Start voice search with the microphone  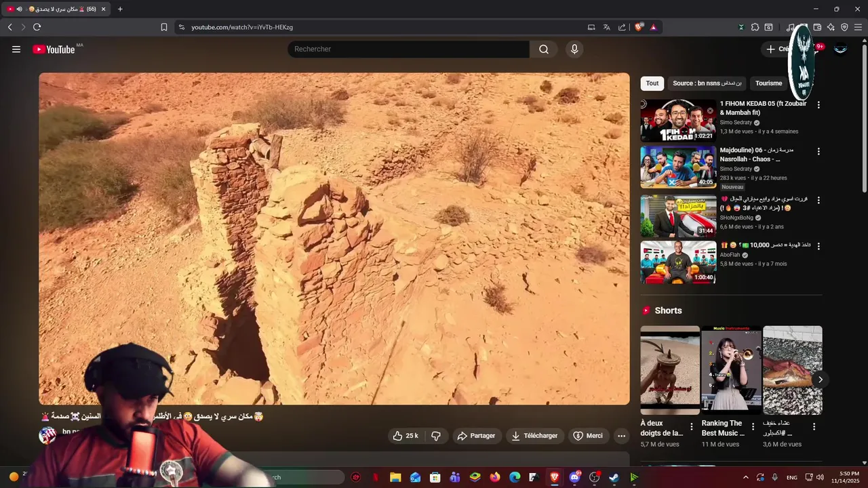(574, 49)
